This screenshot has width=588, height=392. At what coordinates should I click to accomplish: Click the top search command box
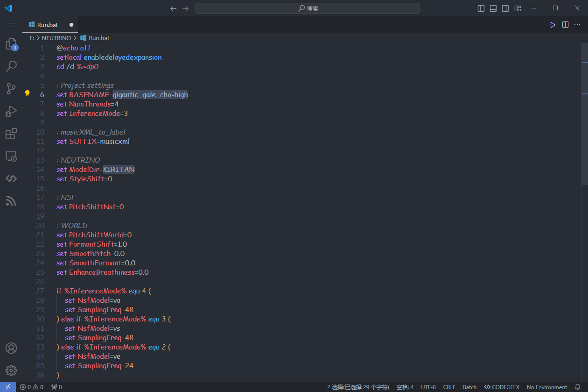pyautogui.click(x=307, y=8)
